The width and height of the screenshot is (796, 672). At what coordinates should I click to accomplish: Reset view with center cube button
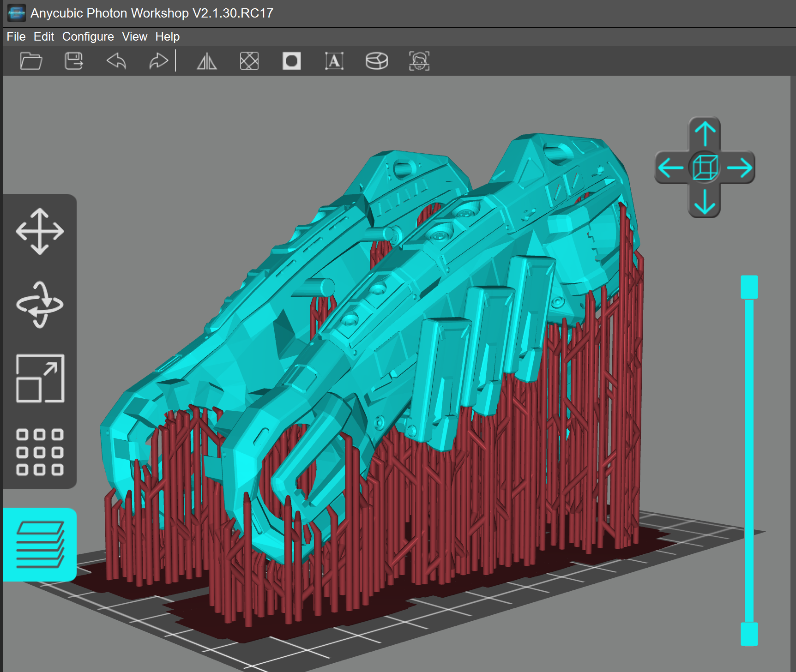[705, 168]
